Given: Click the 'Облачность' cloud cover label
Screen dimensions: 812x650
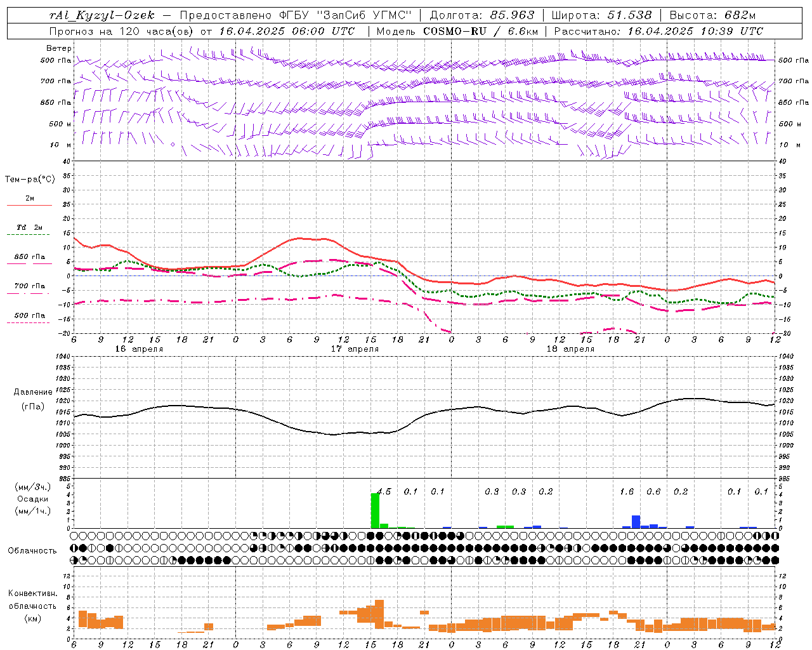Looking at the screenshot, I should (32, 550).
